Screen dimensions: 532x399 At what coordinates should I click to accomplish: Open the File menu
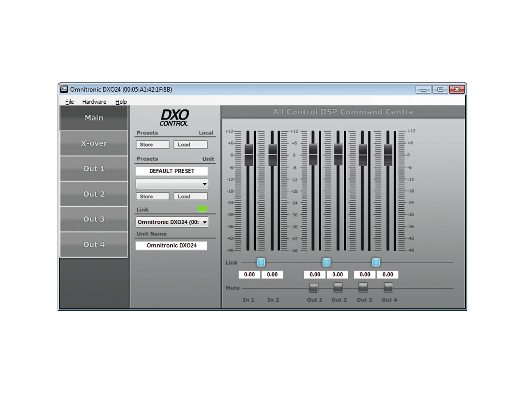69,102
